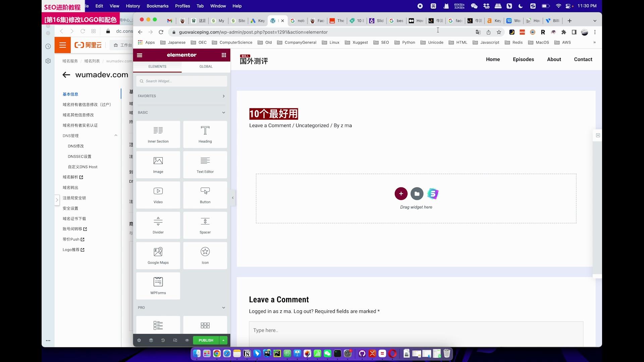
Task: Select the Image widget
Action: [x=158, y=165]
